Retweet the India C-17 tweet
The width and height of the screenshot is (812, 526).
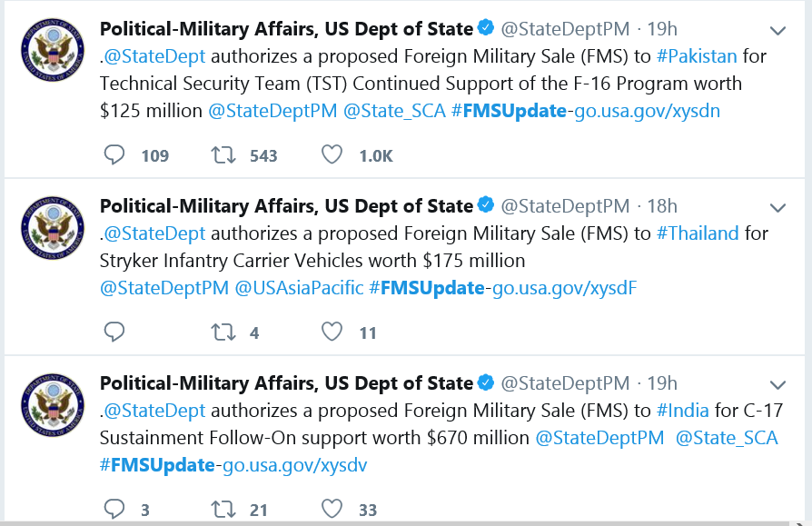click(x=223, y=509)
